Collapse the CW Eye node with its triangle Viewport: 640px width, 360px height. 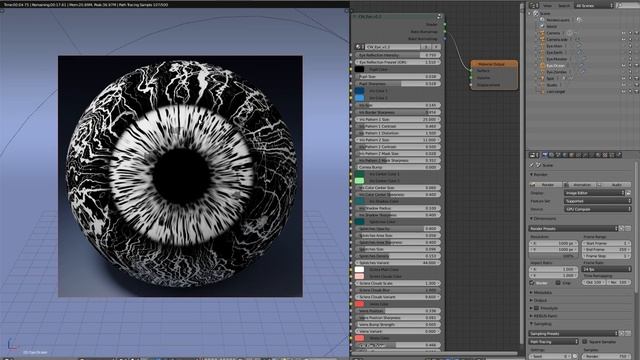[354, 16]
